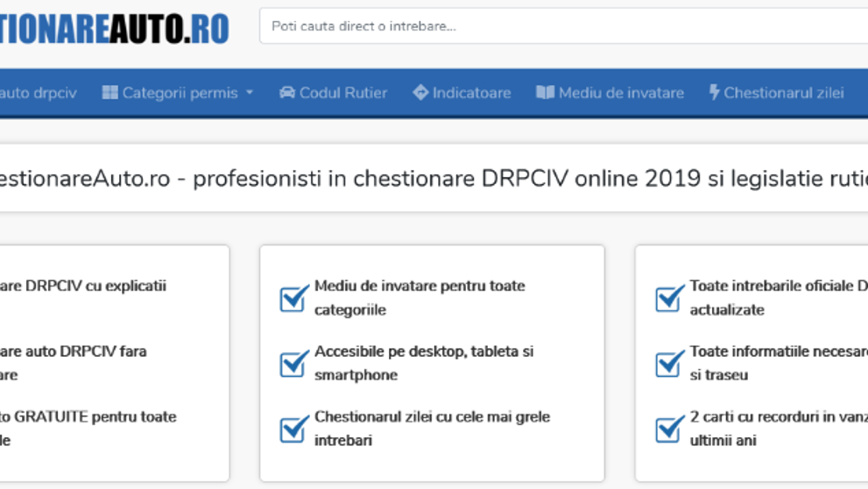This screenshot has width=868, height=489.
Task: Select text 'Mediu de invatare pentru toate categoriile'
Action: tap(420, 297)
